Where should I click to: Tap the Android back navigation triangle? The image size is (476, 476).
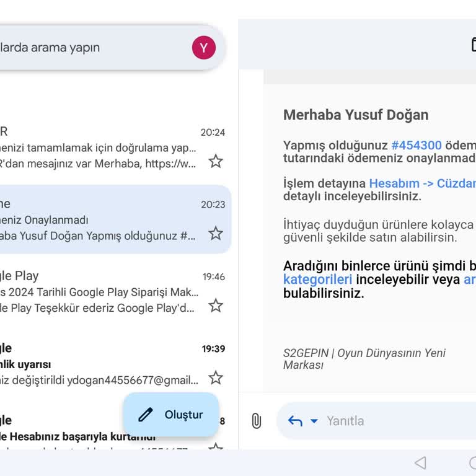point(420,462)
